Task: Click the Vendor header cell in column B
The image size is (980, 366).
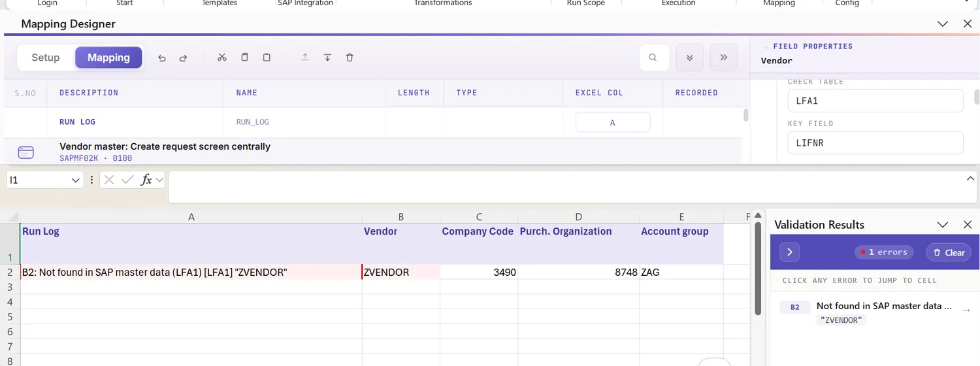Action: coord(400,244)
